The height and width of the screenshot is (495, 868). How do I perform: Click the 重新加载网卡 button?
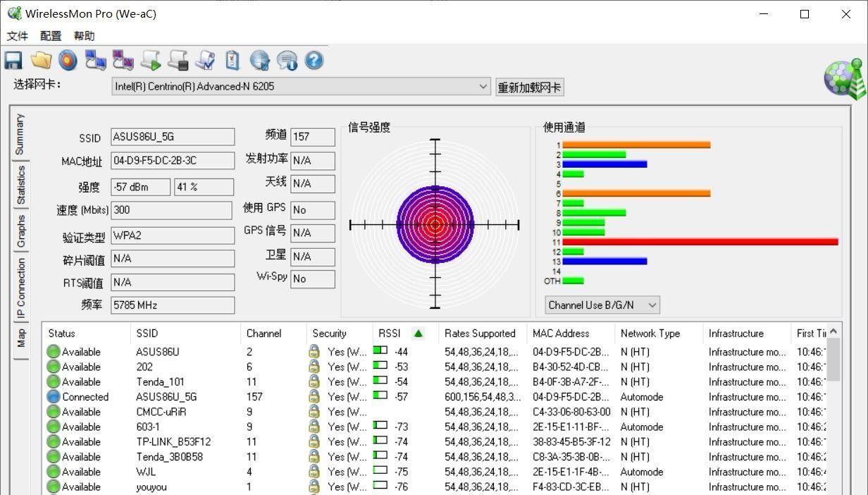point(529,87)
